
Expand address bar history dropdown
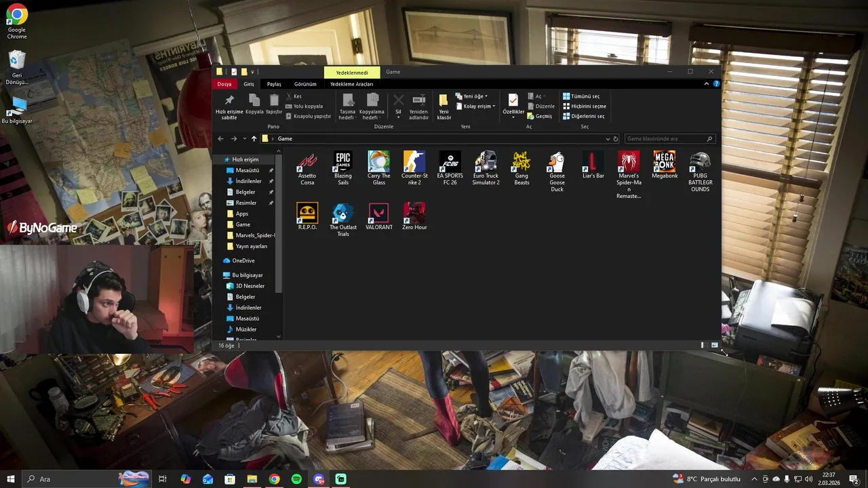(608, 139)
